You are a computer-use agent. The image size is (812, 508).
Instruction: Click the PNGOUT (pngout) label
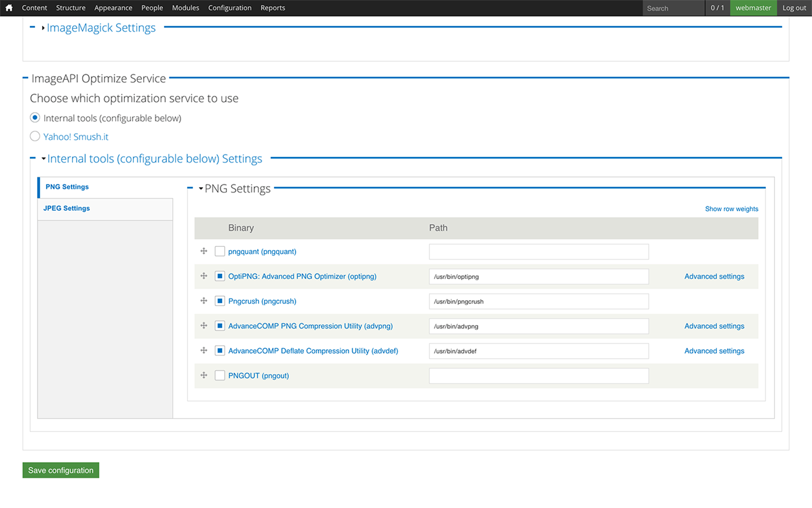pyautogui.click(x=258, y=376)
